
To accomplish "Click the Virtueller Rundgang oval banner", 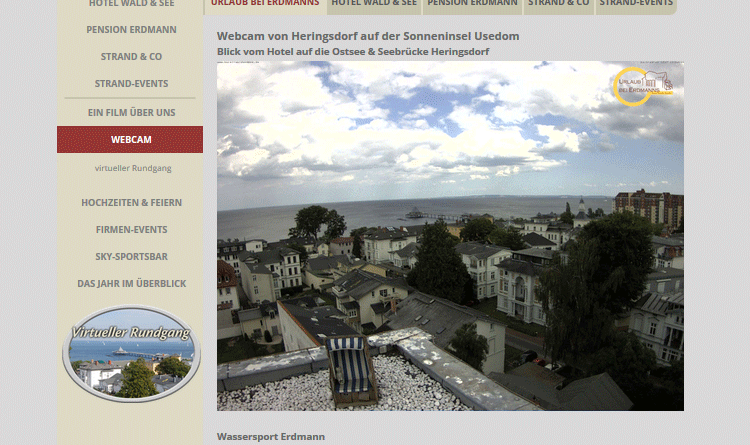I will click(131, 353).
